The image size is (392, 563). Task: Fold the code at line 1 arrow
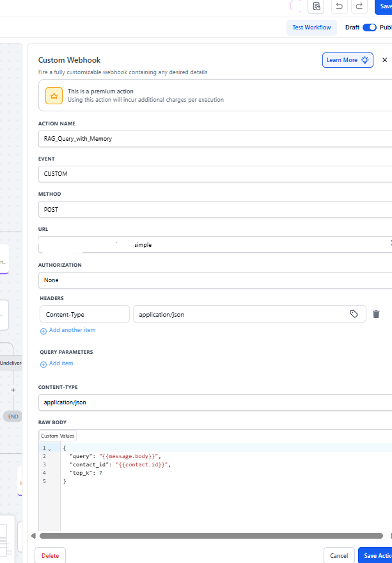[49, 449]
